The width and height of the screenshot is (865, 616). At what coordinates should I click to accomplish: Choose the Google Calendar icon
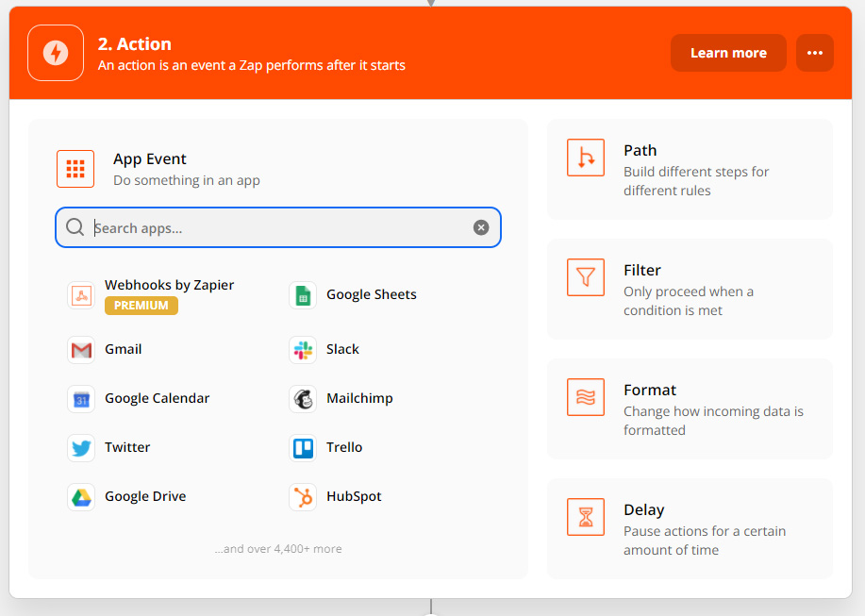click(81, 399)
